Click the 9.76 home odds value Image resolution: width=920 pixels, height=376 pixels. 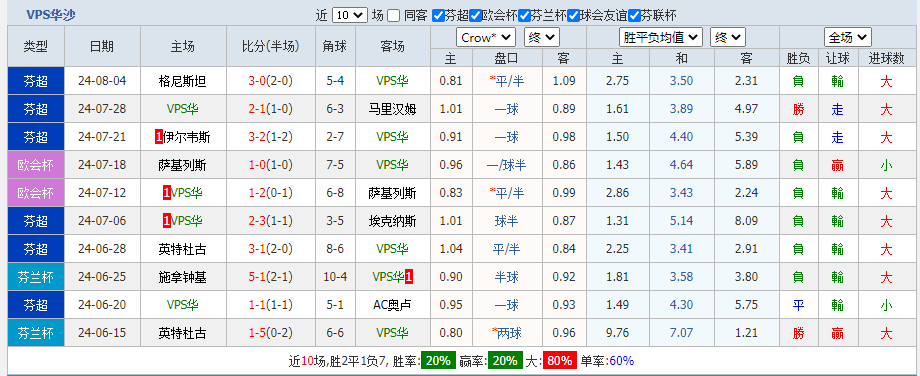tap(617, 333)
